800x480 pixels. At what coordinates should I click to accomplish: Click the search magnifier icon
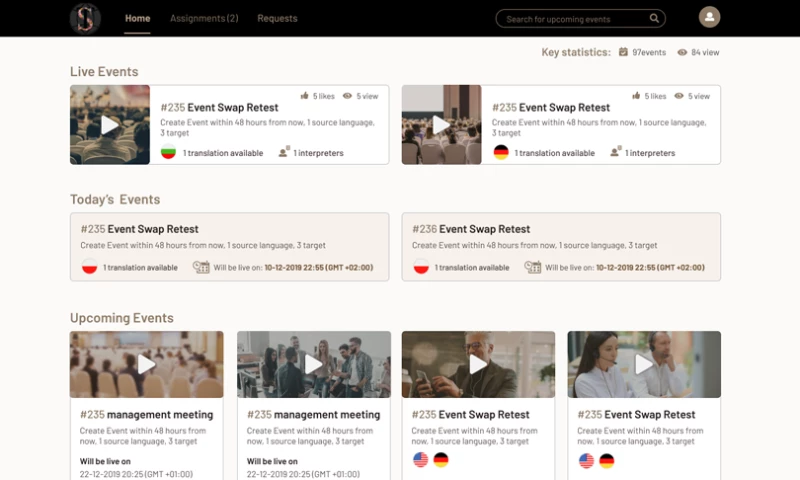654,18
